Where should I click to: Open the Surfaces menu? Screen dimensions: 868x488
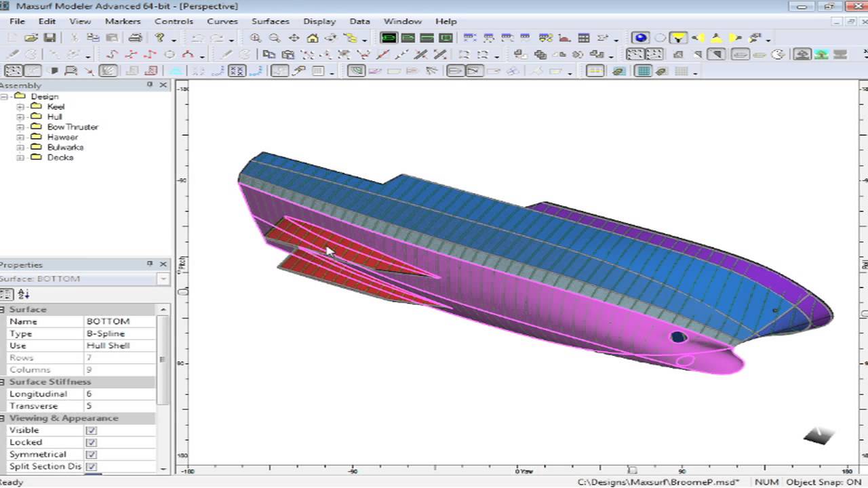(x=270, y=21)
